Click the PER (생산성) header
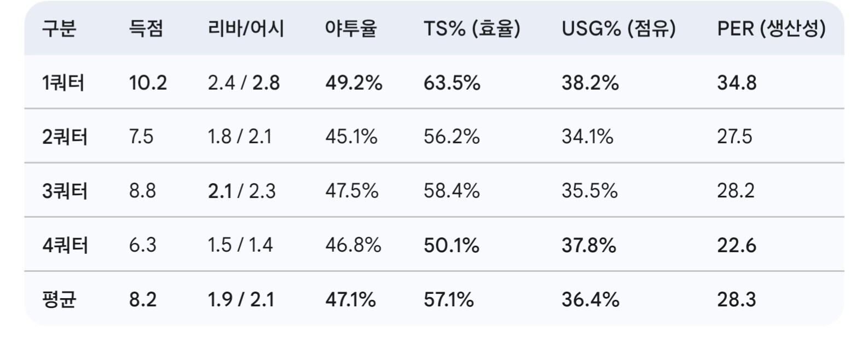Image resolution: width=868 pixels, height=337 pixels. [771, 28]
